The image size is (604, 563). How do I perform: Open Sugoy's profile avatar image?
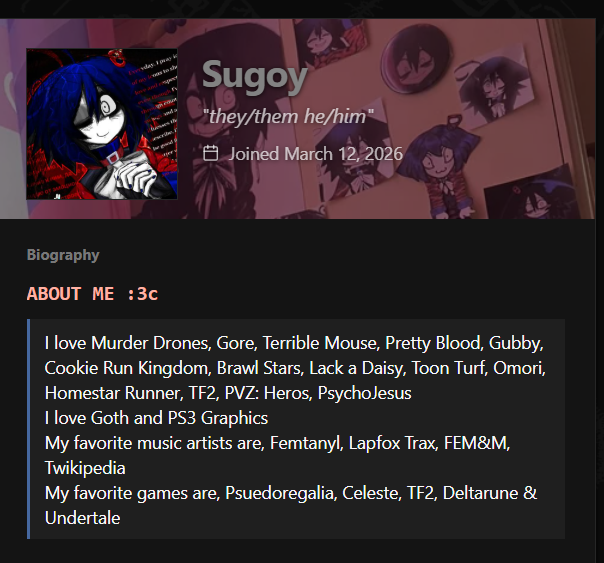(102, 124)
